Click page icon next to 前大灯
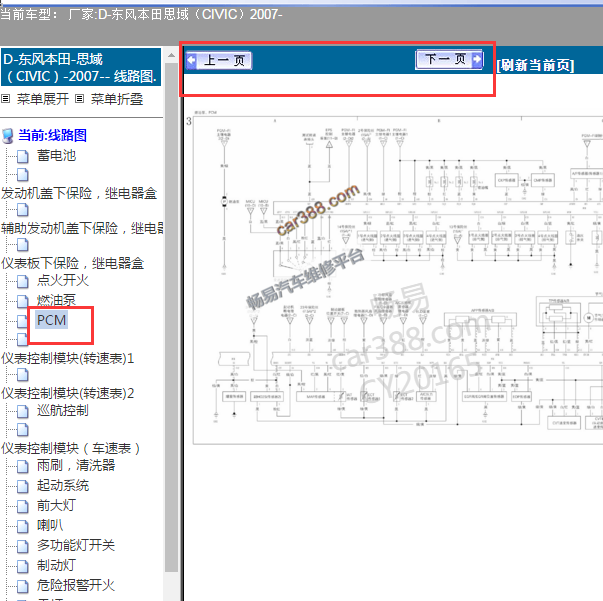This screenshot has width=603, height=601. click(x=23, y=506)
